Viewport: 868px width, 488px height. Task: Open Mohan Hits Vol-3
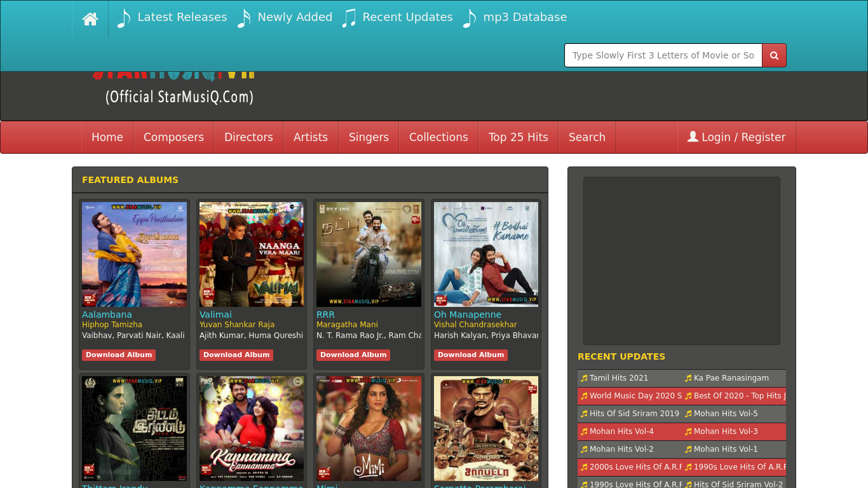(726, 431)
